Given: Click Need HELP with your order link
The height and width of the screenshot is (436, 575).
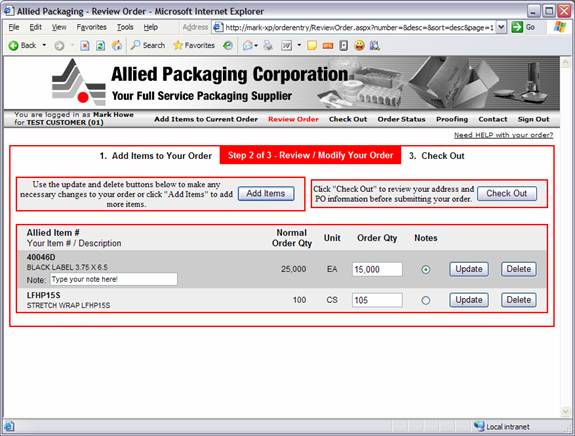Looking at the screenshot, I should click(503, 135).
